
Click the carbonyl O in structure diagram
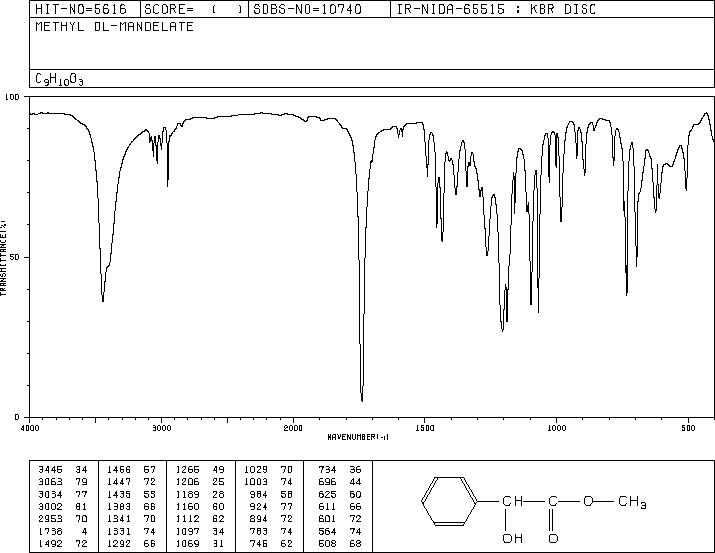553,538
